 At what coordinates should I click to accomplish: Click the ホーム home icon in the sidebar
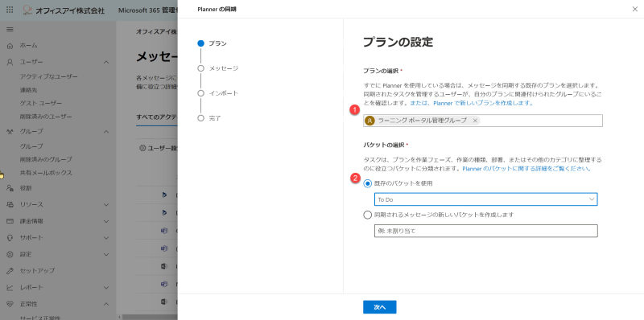click(10, 46)
